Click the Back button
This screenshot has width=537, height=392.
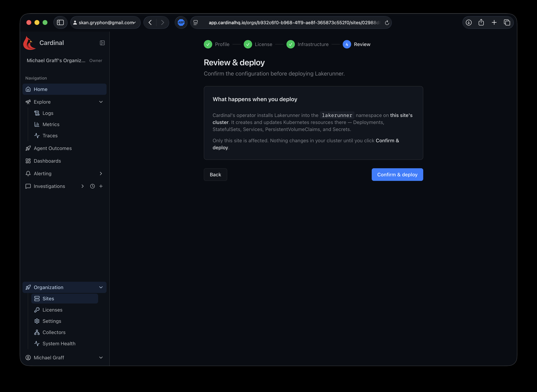(x=215, y=175)
